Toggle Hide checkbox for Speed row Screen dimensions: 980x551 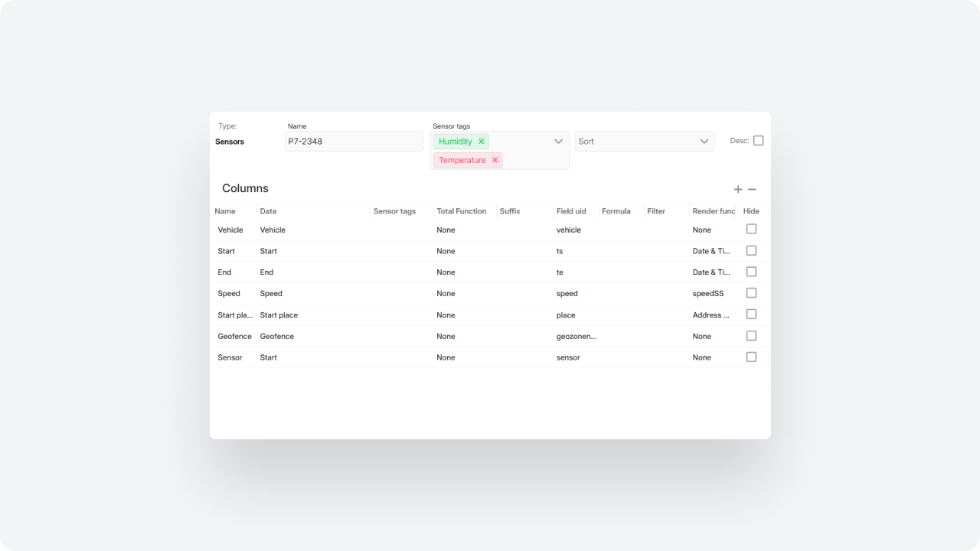pyautogui.click(x=751, y=293)
